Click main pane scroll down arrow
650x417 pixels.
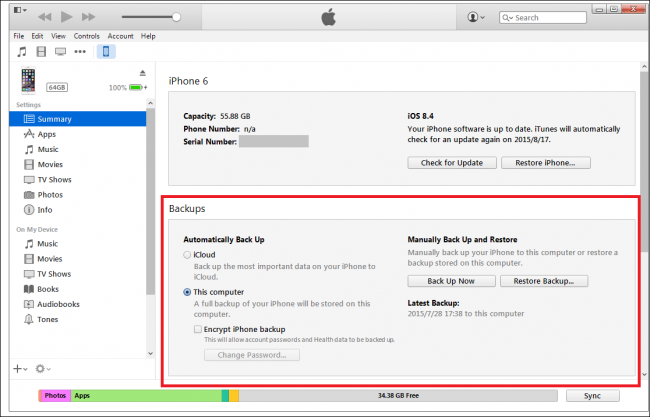(644, 374)
